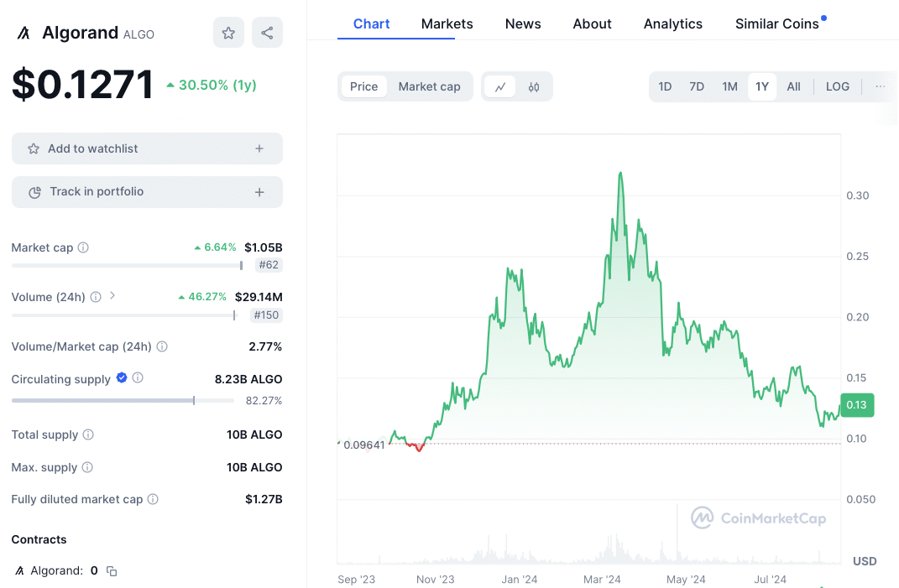
Task: Select Market cap chart mode
Action: [x=430, y=86]
